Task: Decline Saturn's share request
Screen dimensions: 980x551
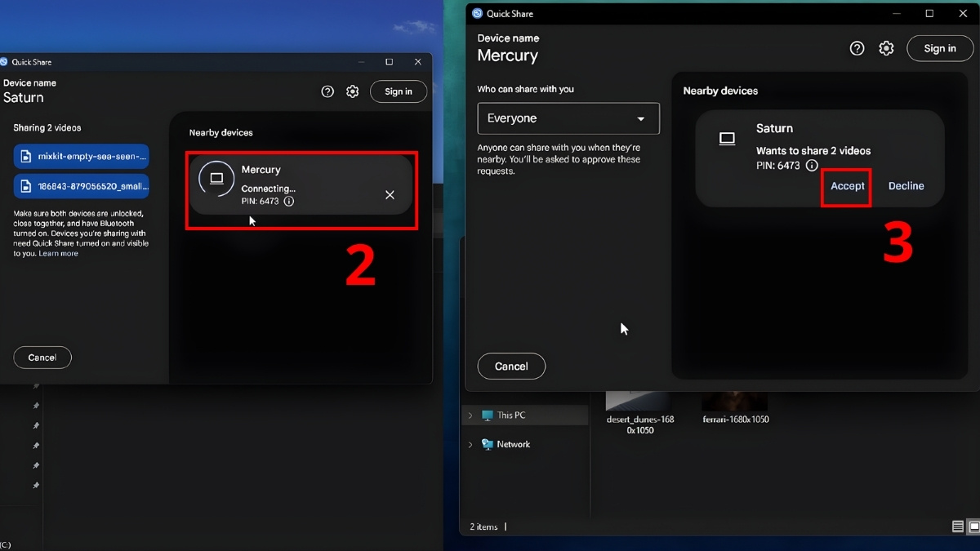Action: (906, 186)
